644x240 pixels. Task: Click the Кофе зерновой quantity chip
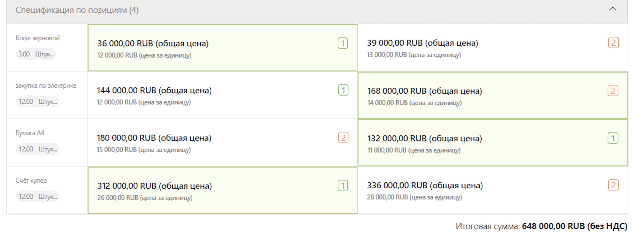pyautogui.click(x=36, y=54)
